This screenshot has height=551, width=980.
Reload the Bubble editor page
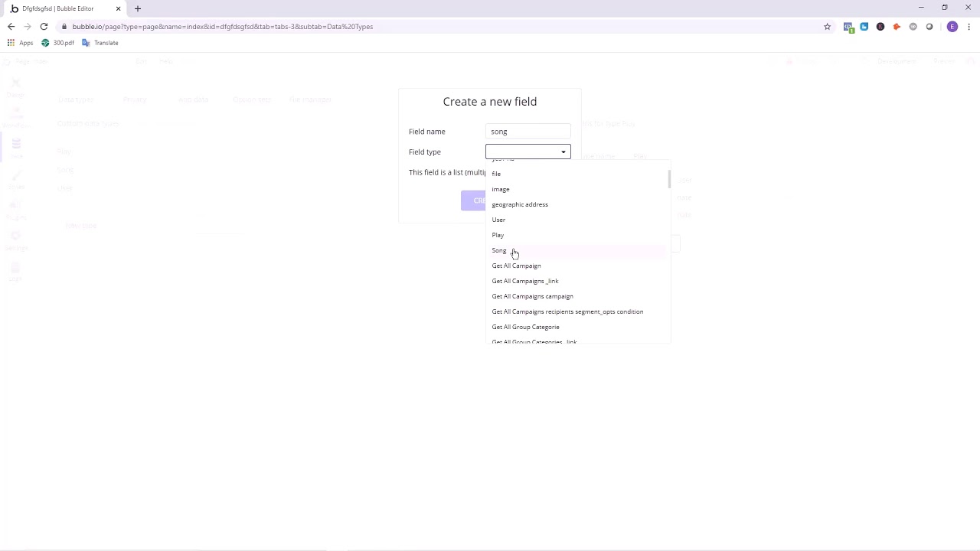(x=44, y=27)
